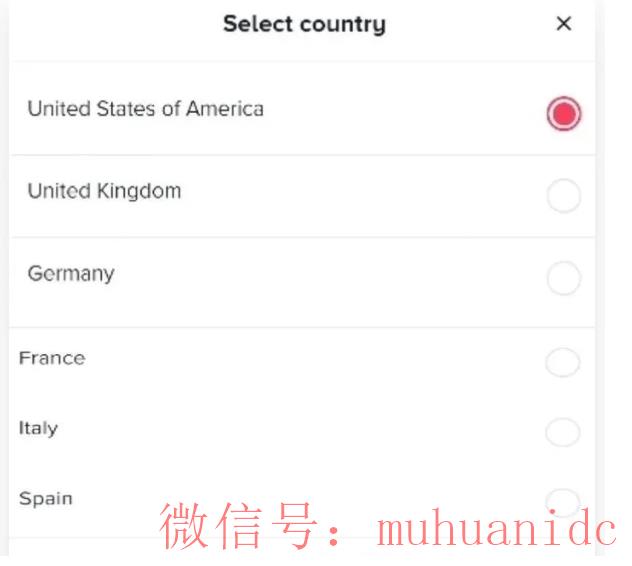Set France as country via its row
632x566 pixels.
click(x=300, y=362)
